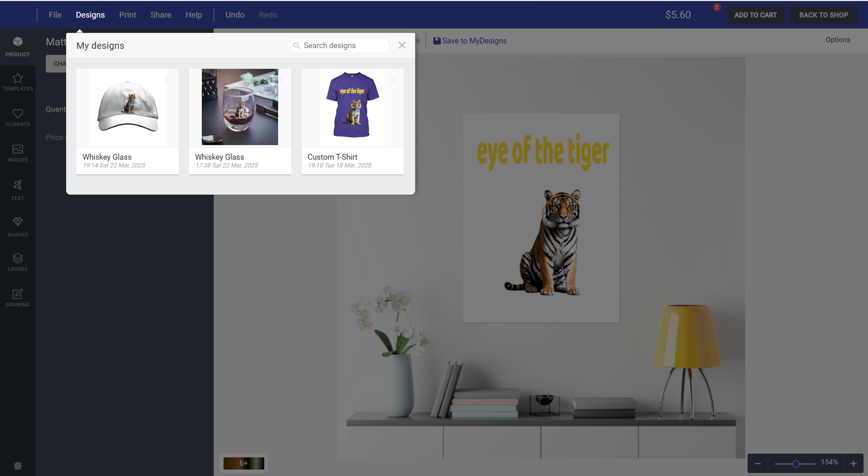Select the Drawing tool icon
868x476 pixels.
coord(18,294)
